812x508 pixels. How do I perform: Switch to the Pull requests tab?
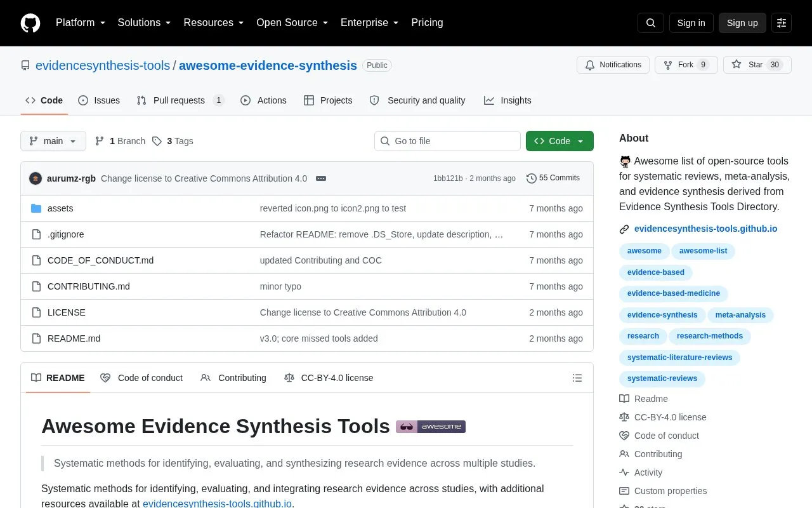click(x=181, y=100)
